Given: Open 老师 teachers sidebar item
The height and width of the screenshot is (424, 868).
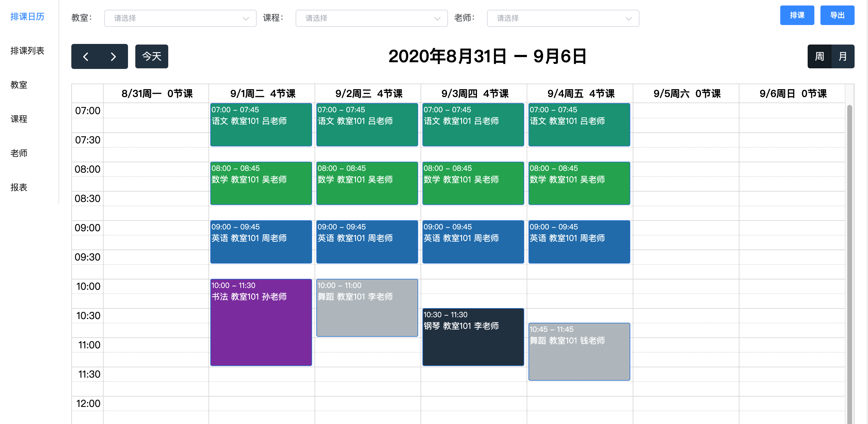Looking at the screenshot, I should (19, 153).
